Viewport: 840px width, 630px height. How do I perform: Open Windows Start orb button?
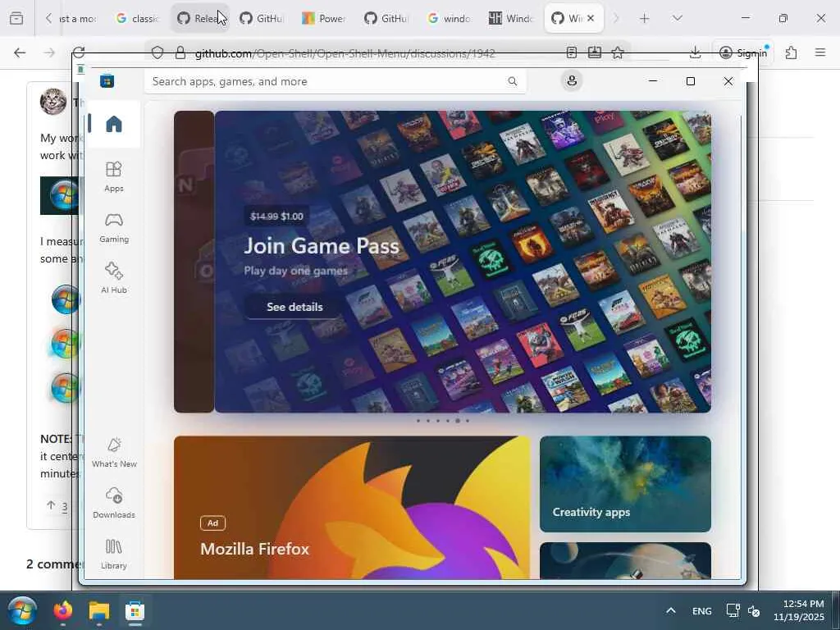[22, 610]
